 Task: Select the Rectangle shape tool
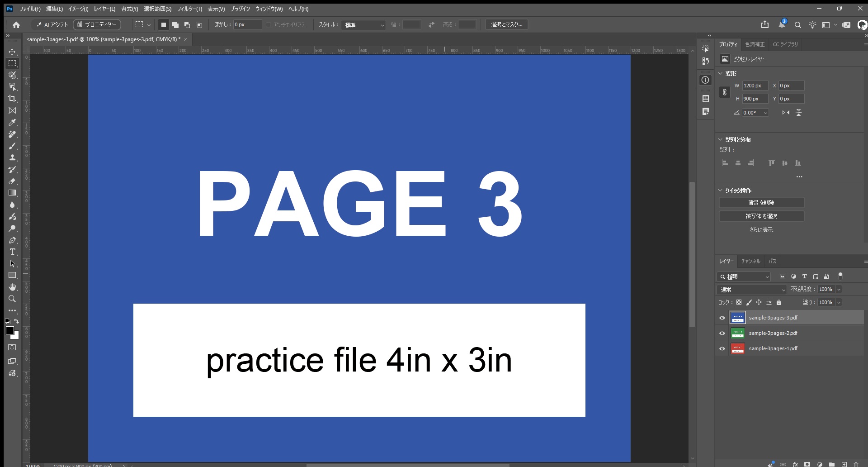click(12, 275)
